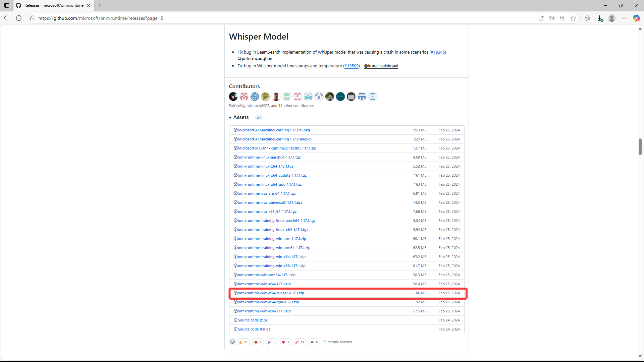Add this page to favorites
Screen dimensions: 644x362
573,18
